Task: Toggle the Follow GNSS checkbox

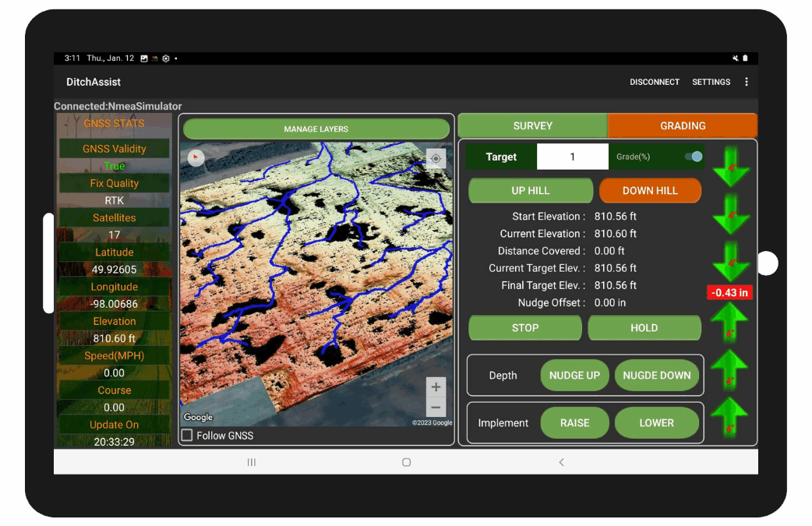Action: 187,435
